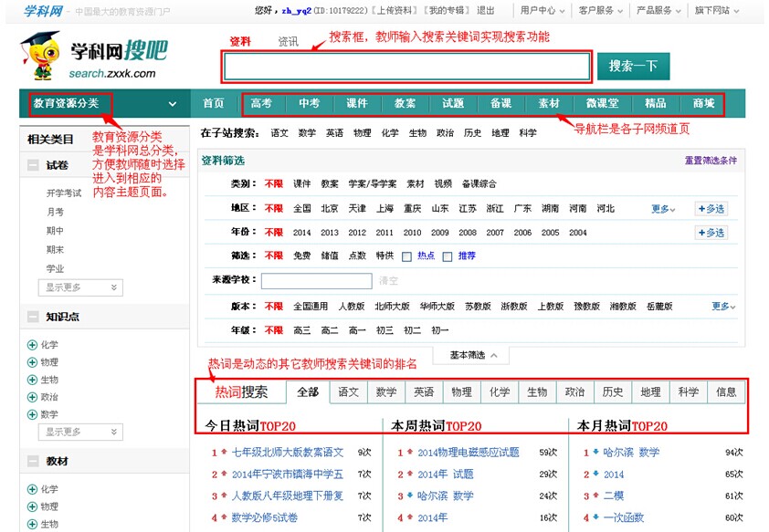The height and width of the screenshot is (532, 769).
Task: Collapse the 试卷 section minus icon
Action: click(33, 165)
